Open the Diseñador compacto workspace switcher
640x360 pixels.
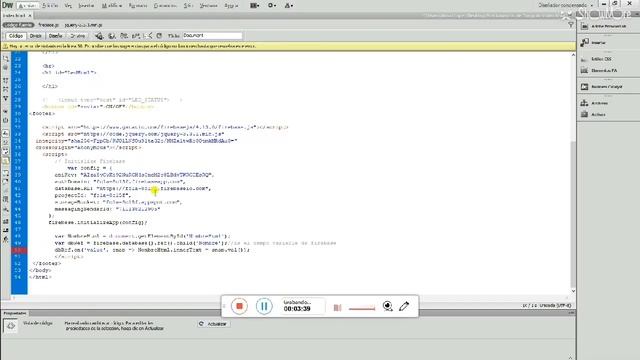tap(566, 5)
